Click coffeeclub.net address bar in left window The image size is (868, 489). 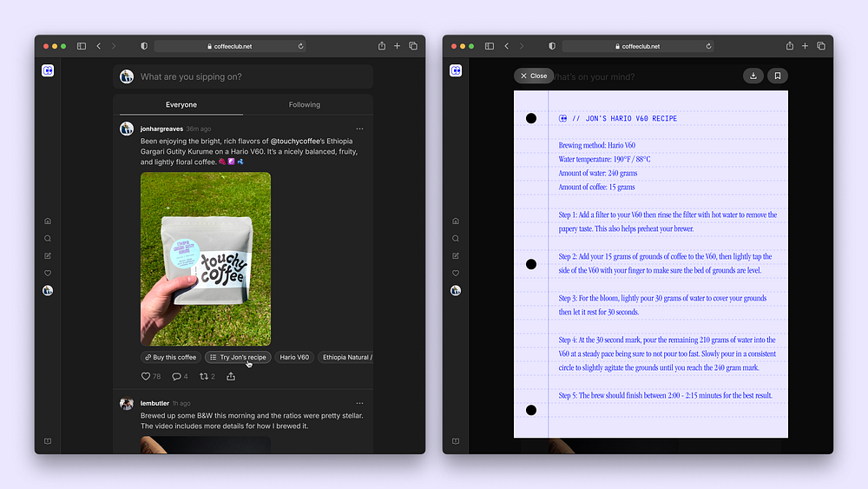tap(230, 46)
